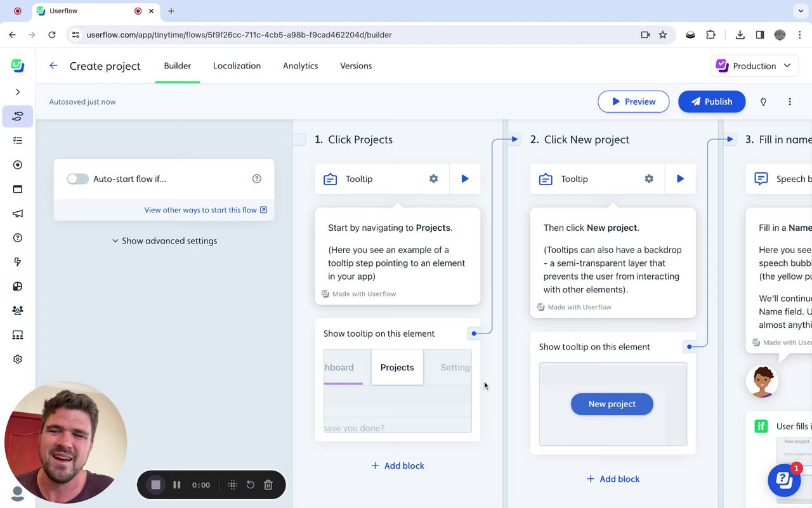Click the speech bubble block icon in step 3
Image resolution: width=812 pixels, height=508 pixels.
761,179
